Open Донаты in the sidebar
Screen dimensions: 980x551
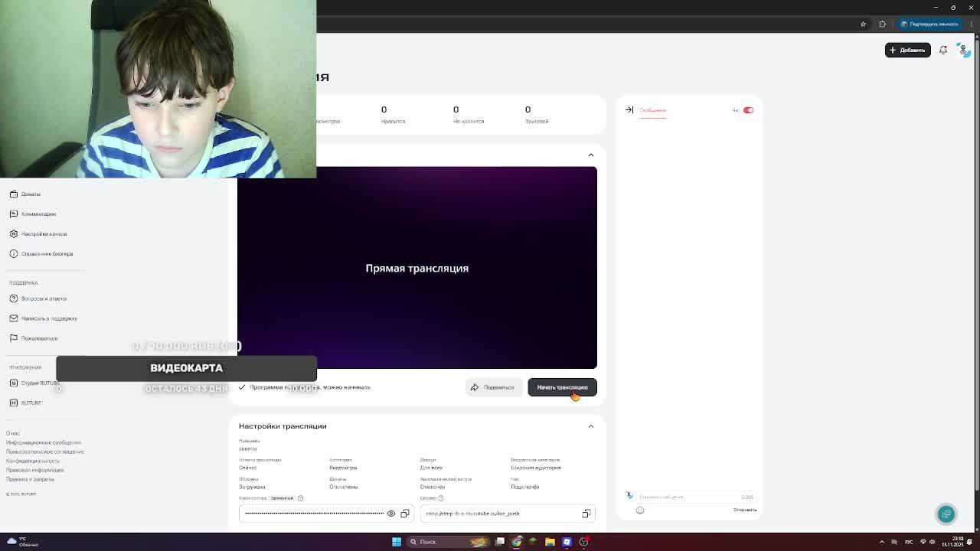(31, 194)
